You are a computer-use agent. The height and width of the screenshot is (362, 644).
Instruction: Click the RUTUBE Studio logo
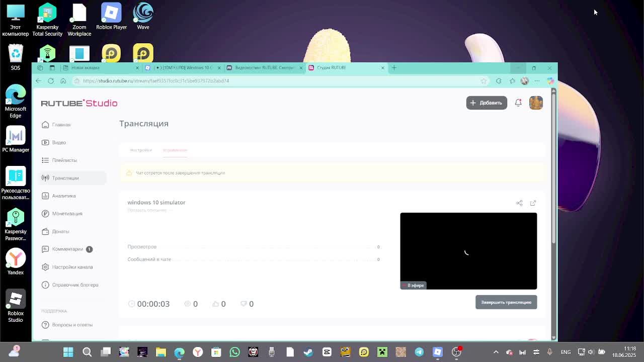pos(79,103)
